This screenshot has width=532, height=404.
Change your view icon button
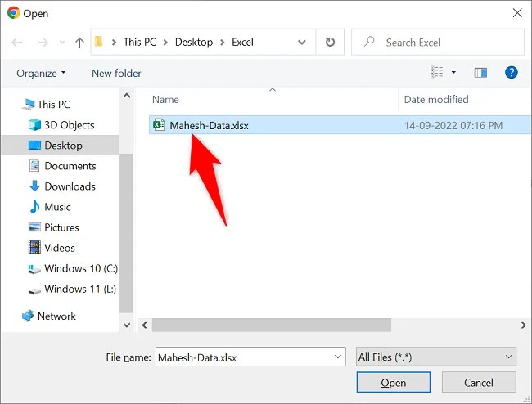(x=437, y=72)
